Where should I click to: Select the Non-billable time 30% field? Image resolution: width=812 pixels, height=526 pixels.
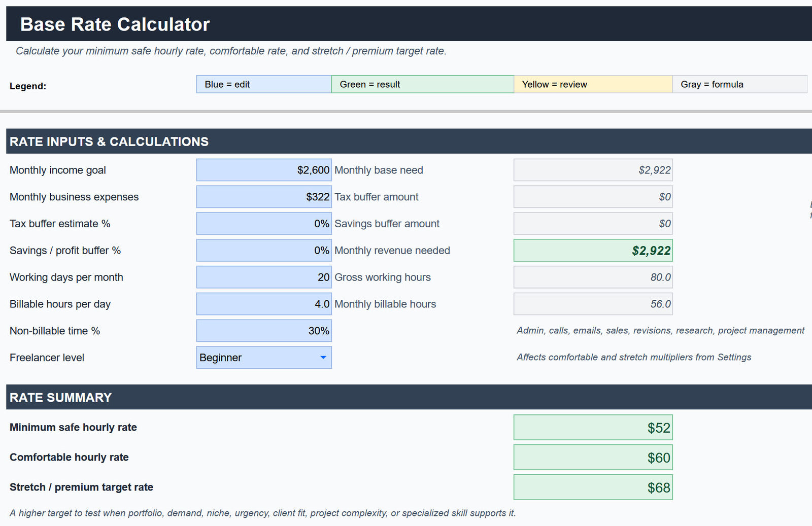[x=264, y=331]
